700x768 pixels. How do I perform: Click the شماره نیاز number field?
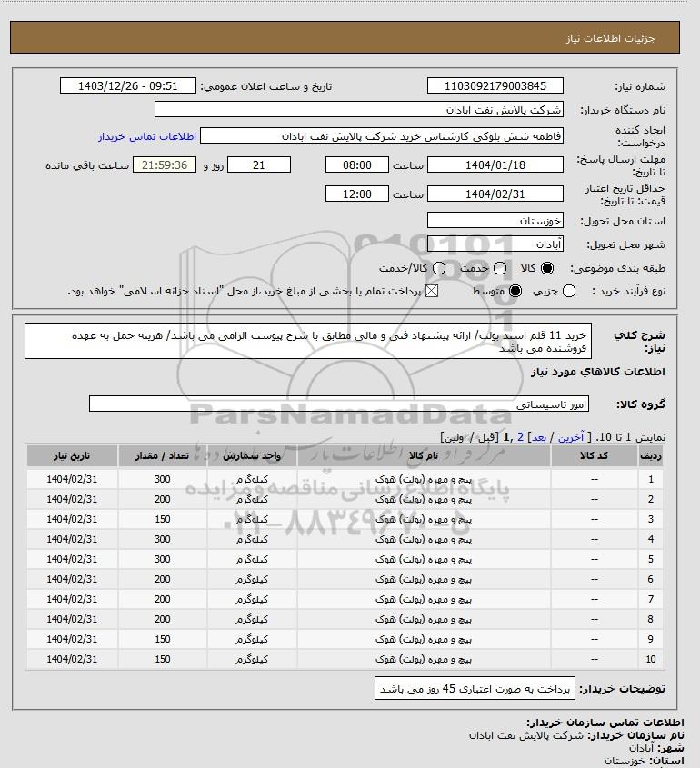(x=495, y=85)
